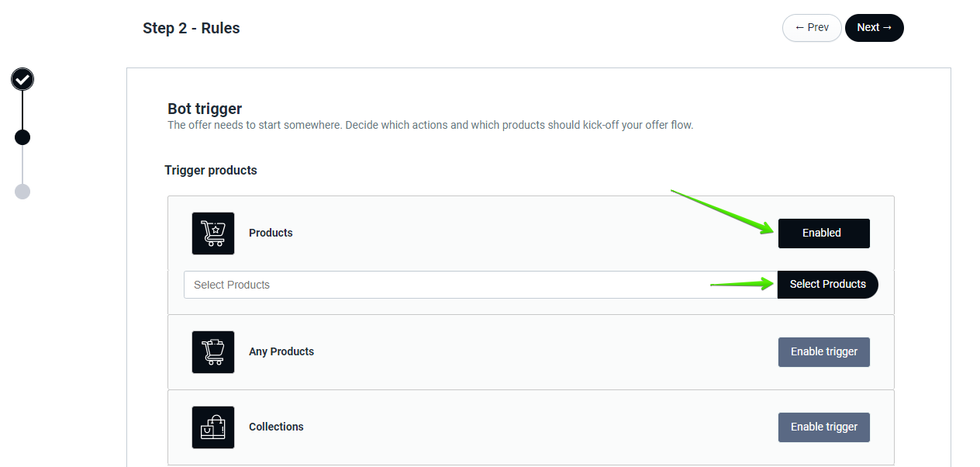980x467 pixels.
Task: Click the Bot trigger description text
Action: click(x=430, y=125)
